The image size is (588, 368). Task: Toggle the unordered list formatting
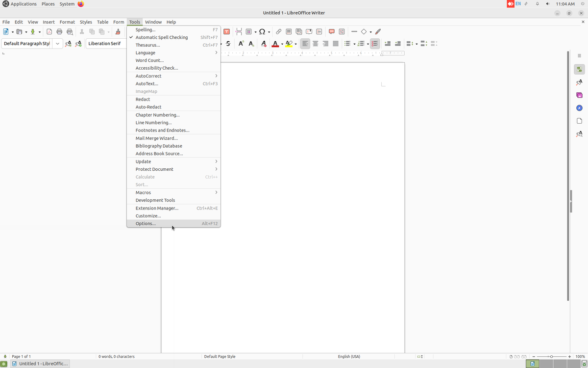[x=349, y=43]
